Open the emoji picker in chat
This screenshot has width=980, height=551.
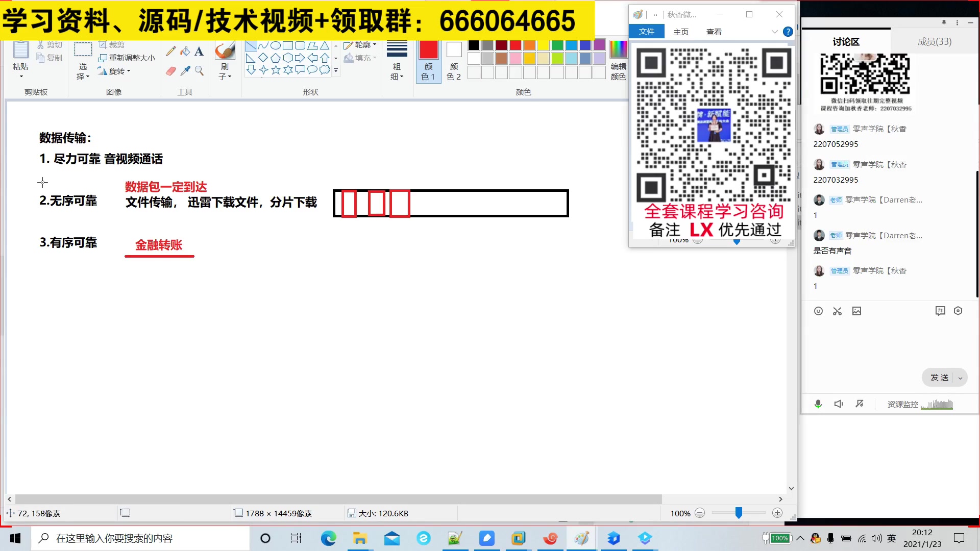click(818, 311)
